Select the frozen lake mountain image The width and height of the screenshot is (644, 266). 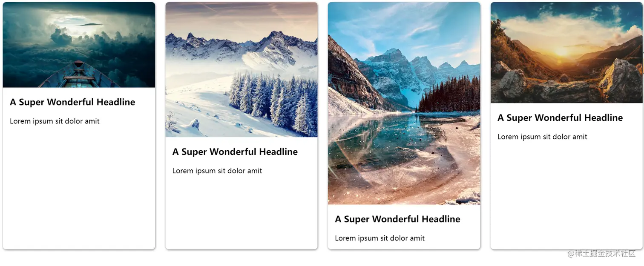pos(404,103)
